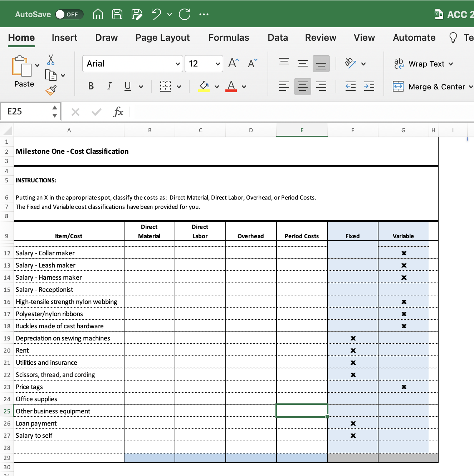Open the fill color dropdown arrow

[216, 87]
